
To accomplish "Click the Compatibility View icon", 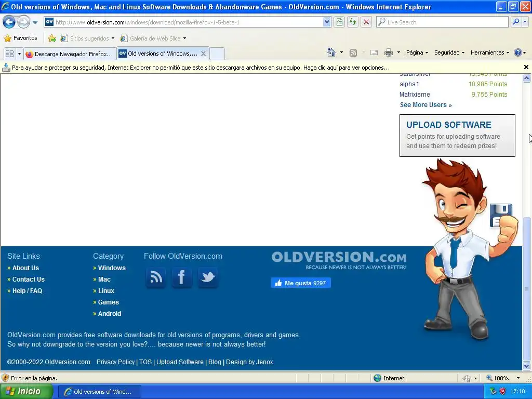I will coord(339,22).
